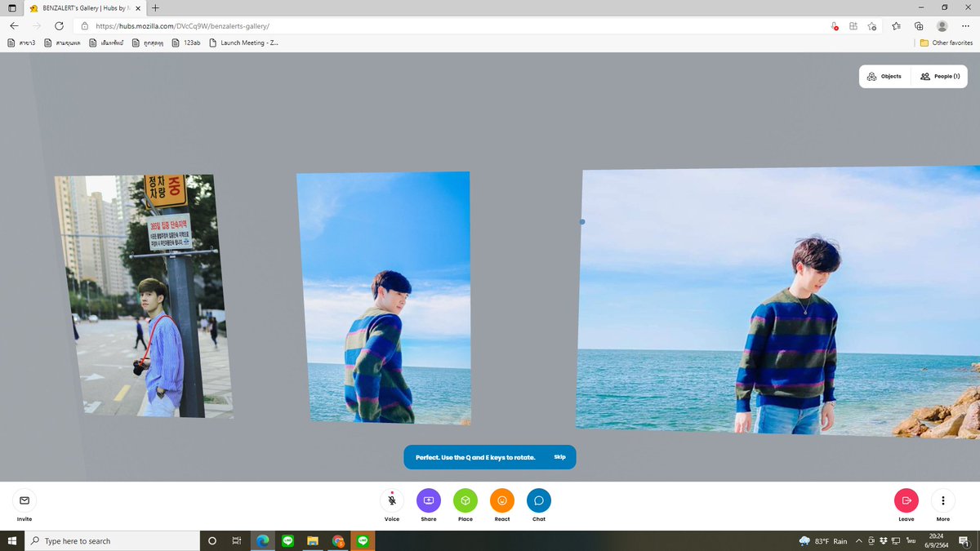
Task: Open the Favorites list
Action: 896,26
